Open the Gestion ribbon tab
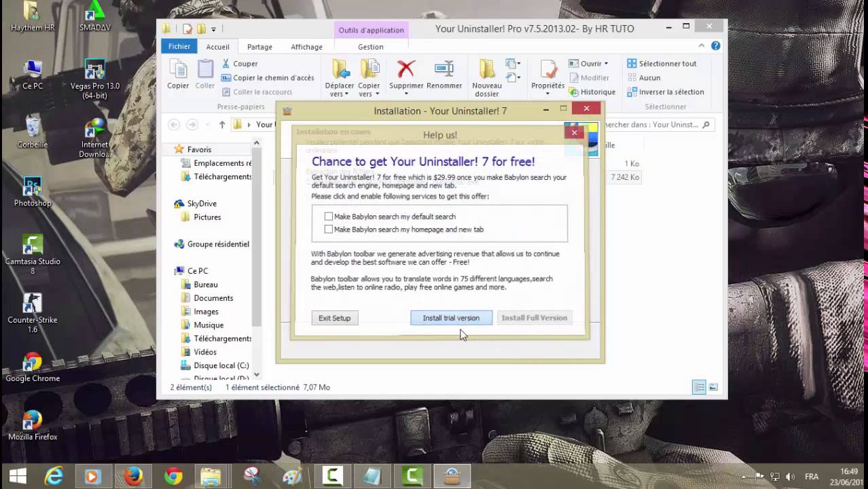The height and width of the screenshot is (489, 868). click(x=370, y=47)
